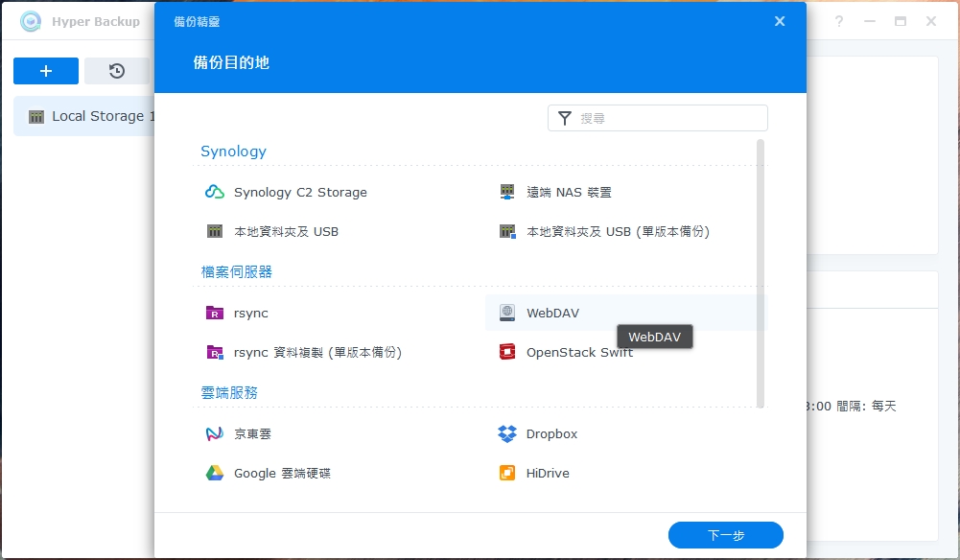Select the 遠端 NAS 裝置 icon
Image resolution: width=960 pixels, height=560 pixels.
pos(507,192)
